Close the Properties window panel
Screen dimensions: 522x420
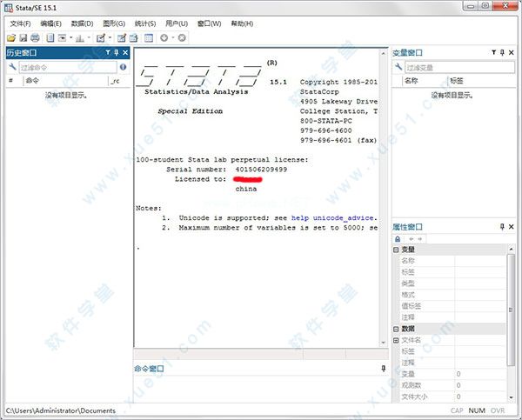click(512, 227)
